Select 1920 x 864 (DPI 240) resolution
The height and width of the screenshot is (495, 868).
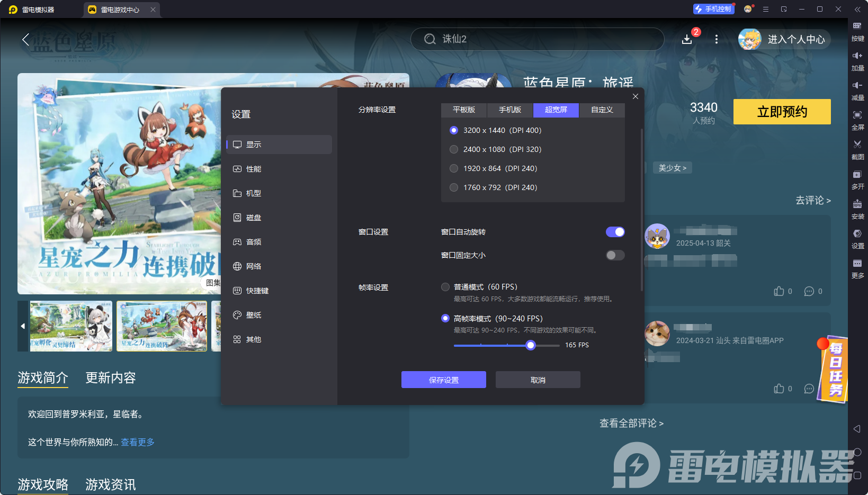click(x=454, y=168)
